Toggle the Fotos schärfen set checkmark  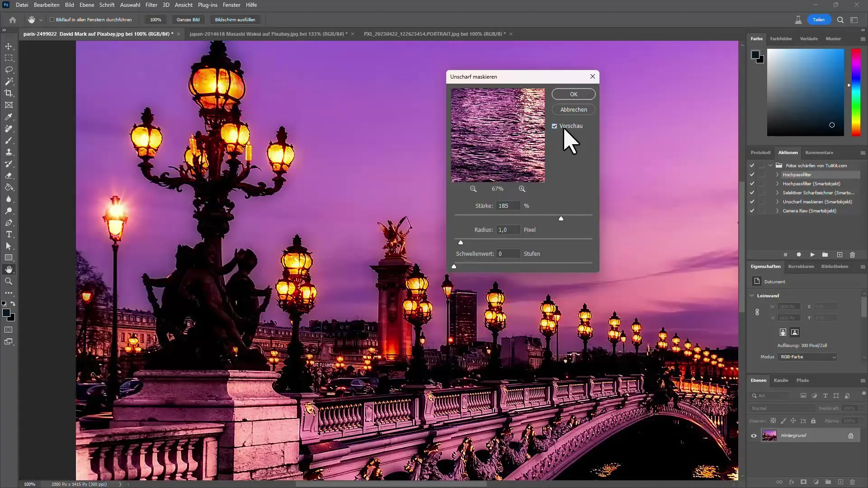coord(752,166)
